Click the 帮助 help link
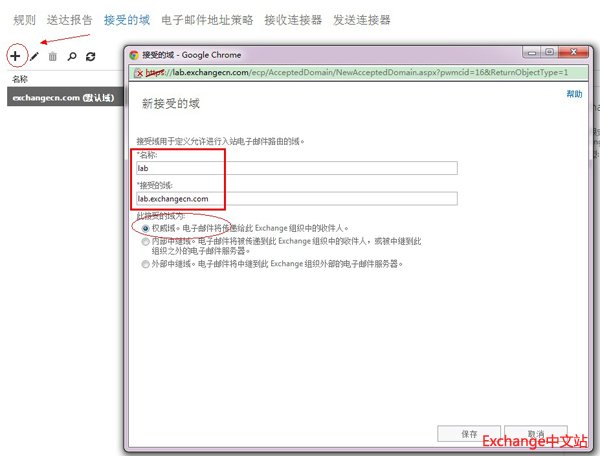Viewport: 600px width, 456px height. 574,93
